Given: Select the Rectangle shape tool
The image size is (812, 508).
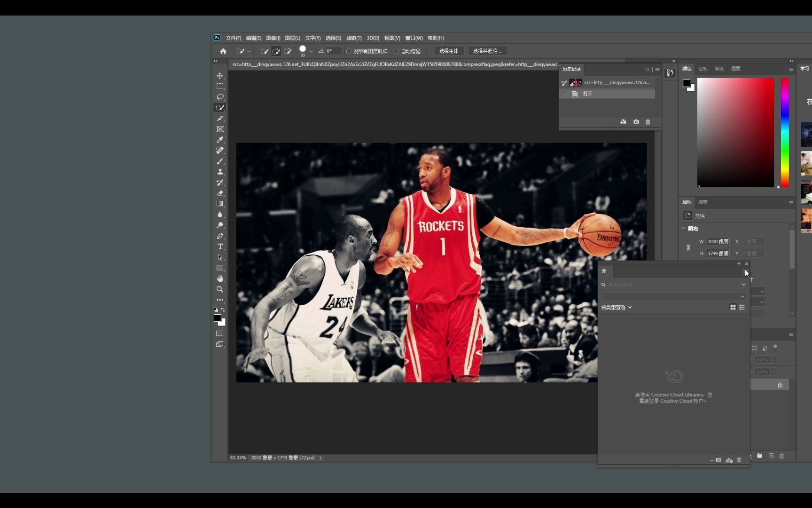Looking at the screenshot, I should pos(220,268).
